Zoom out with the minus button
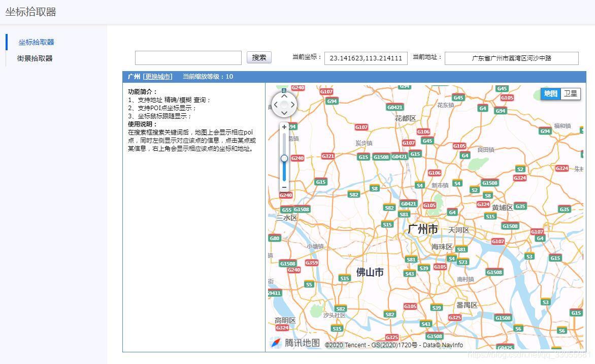The width and height of the screenshot is (595, 364). click(x=284, y=187)
